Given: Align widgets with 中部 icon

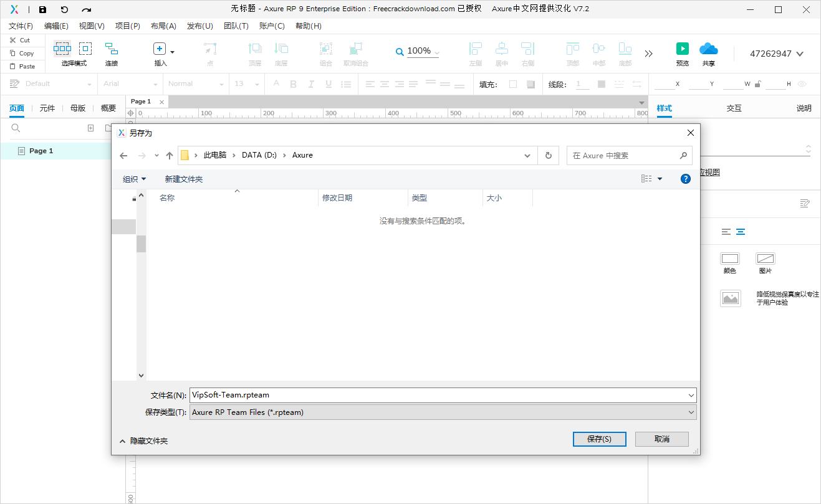Looking at the screenshot, I should pos(599,49).
